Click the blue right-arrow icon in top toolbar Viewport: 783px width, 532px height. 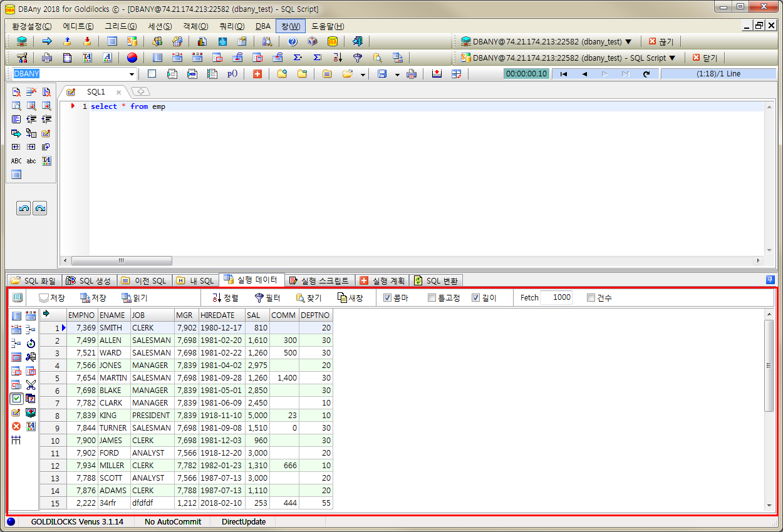(47, 41)
